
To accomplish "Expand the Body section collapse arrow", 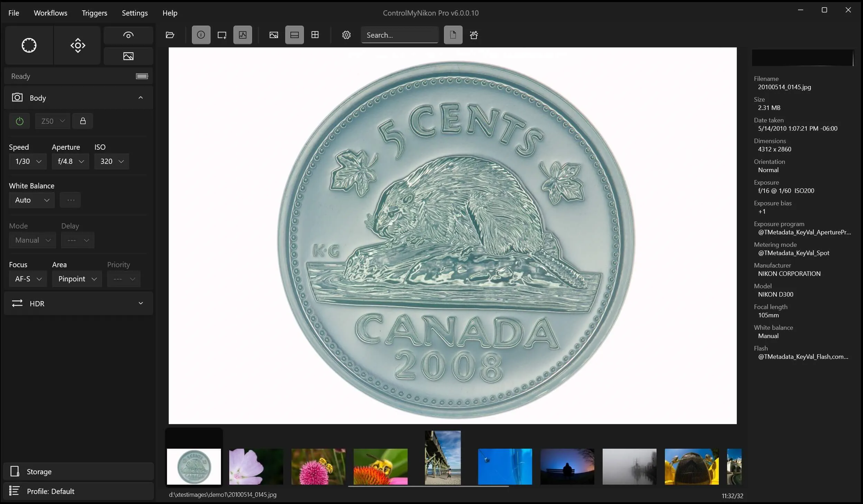I will coord(140,98).
